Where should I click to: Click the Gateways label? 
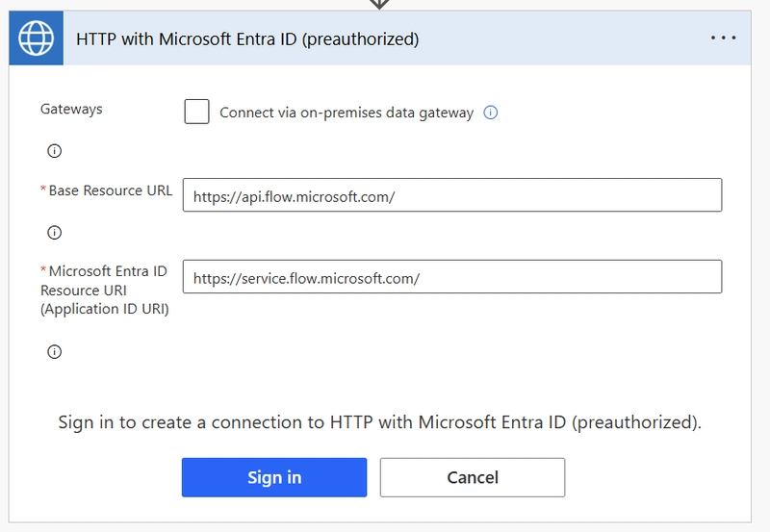coord(71,109)
